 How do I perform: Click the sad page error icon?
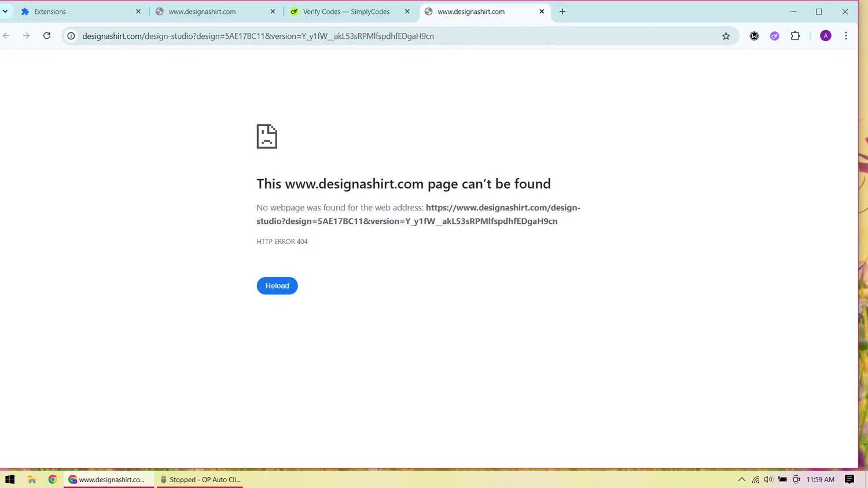[267, 136]
